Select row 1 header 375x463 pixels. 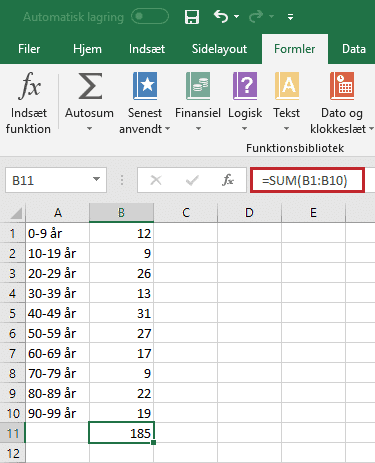pyautogui.click(x=12, y=233)
